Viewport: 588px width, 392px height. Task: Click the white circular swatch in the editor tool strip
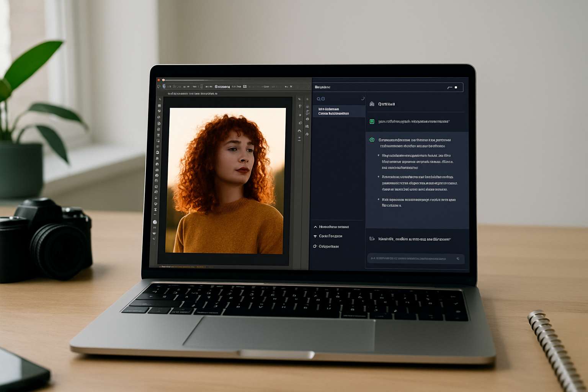pyautogui.click(x=155, y=222)
